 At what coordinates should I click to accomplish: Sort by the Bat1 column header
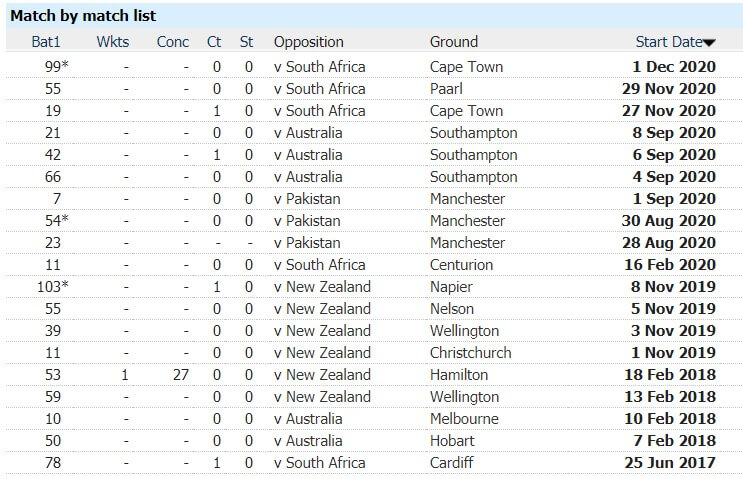tap(46, 42)
